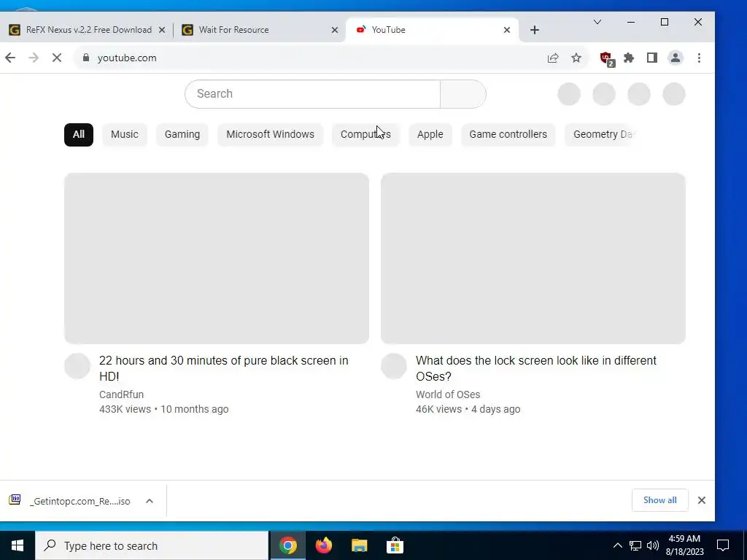This screenshot has height=560, width=747.
Task: Open a new tab with the plus button
Action: tap(535, 30)
